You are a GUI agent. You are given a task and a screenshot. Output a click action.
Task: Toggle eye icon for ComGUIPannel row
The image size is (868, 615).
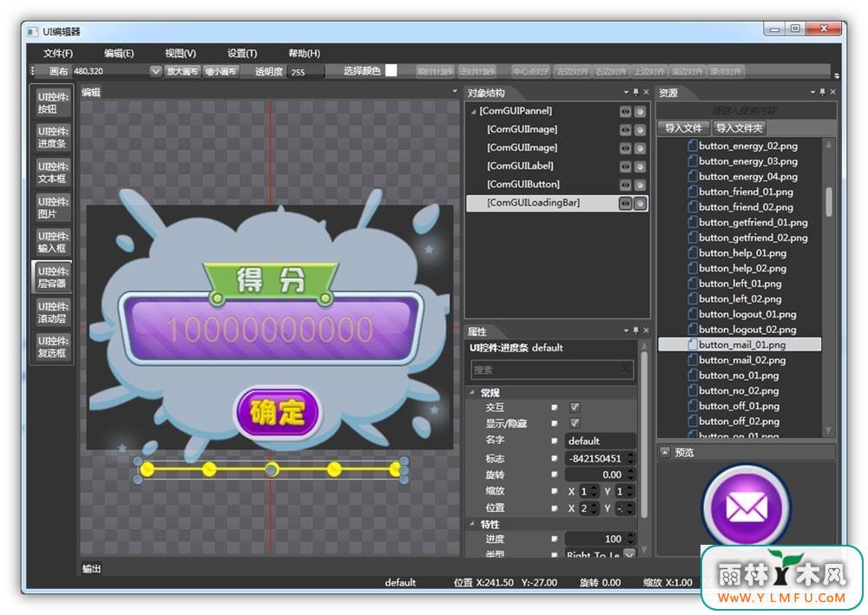pyautogui.click(x=625, y=111)
